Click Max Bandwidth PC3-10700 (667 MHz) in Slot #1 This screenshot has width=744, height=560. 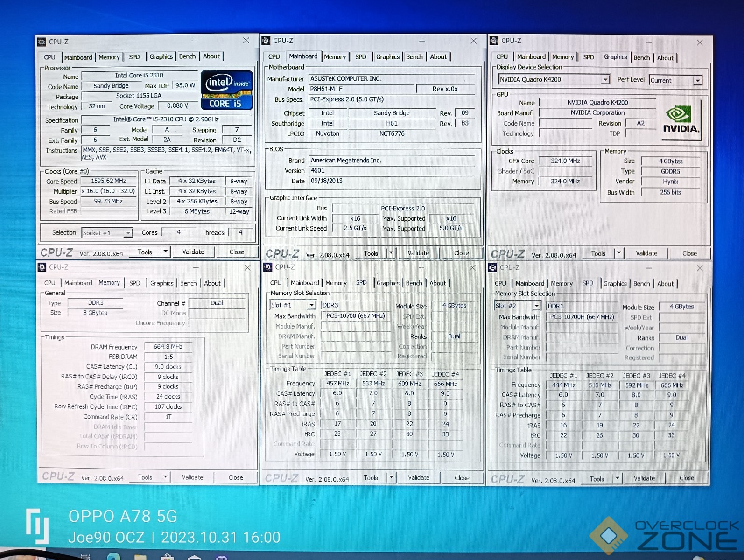[x=356, y=316]
